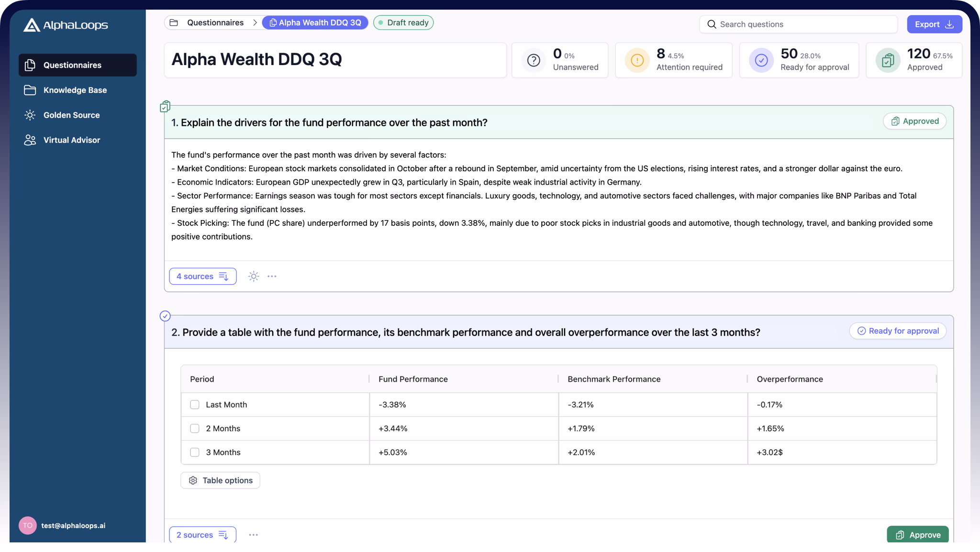
Task: Click the Attention required warning icon
Action: [637, 60]
